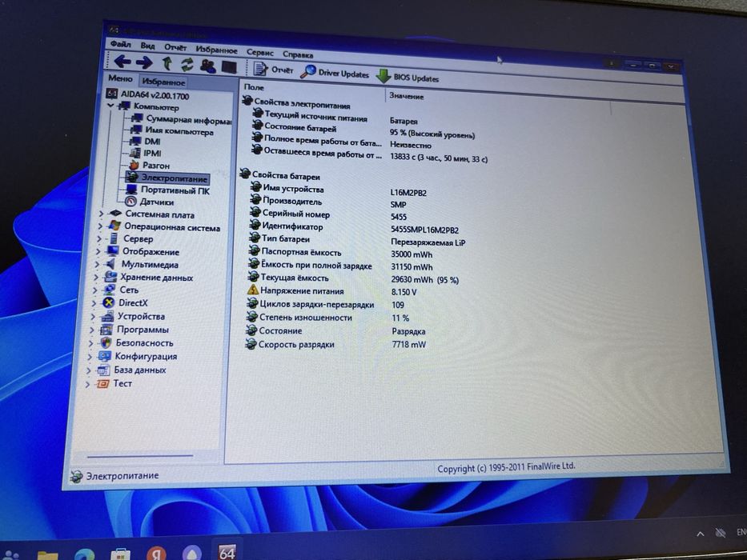Switch to the Меню tab
This screenshot has width=747, height=560.
pyautogui.click(x=120, y=78)
